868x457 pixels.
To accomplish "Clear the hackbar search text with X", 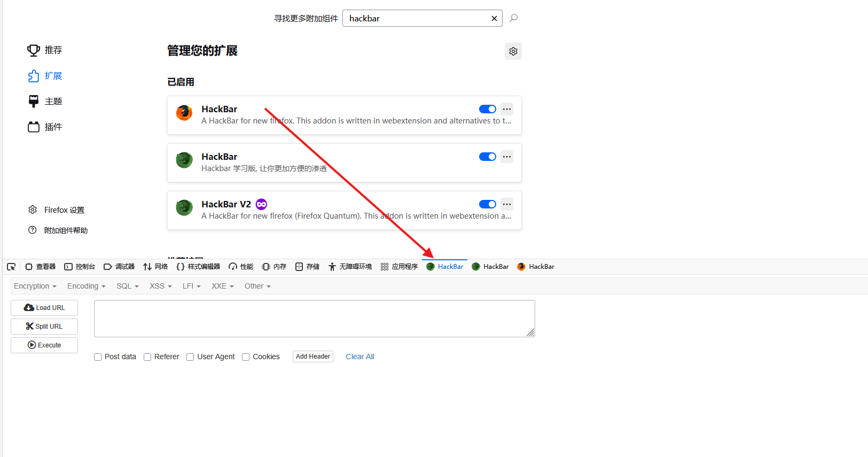I will click(x=494, y=18).
